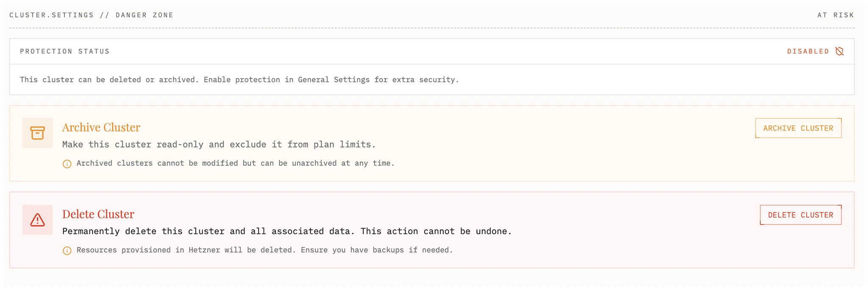Click the Delete Cluster danger card background
The width and height of the screenshot is (868, 290).
click(593, 254)
